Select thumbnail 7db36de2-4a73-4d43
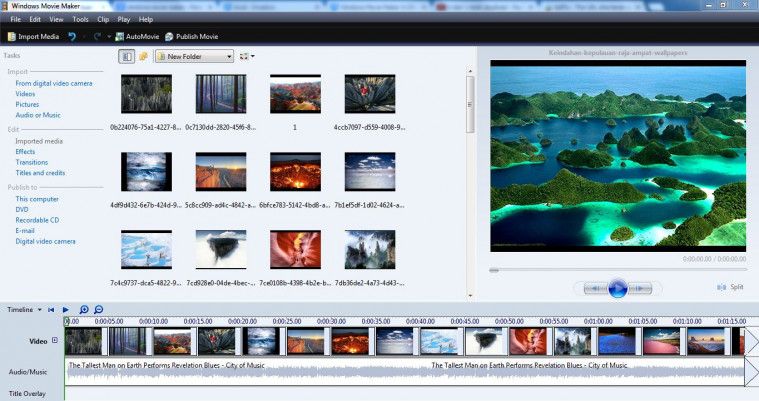 [370, 249]
